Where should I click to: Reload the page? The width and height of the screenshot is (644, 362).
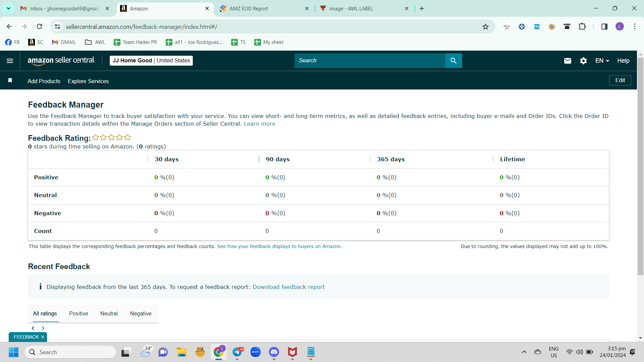(39, 26)
